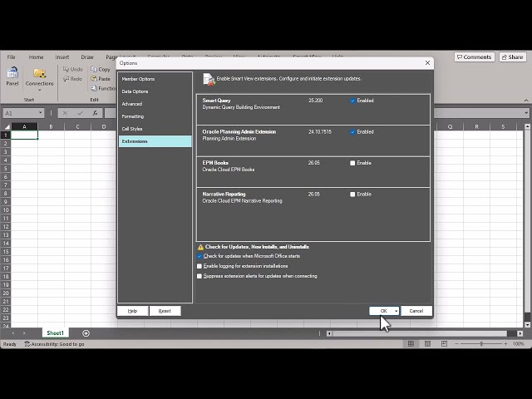Click the warning icon beside Check for Updates

click(200, 247)
